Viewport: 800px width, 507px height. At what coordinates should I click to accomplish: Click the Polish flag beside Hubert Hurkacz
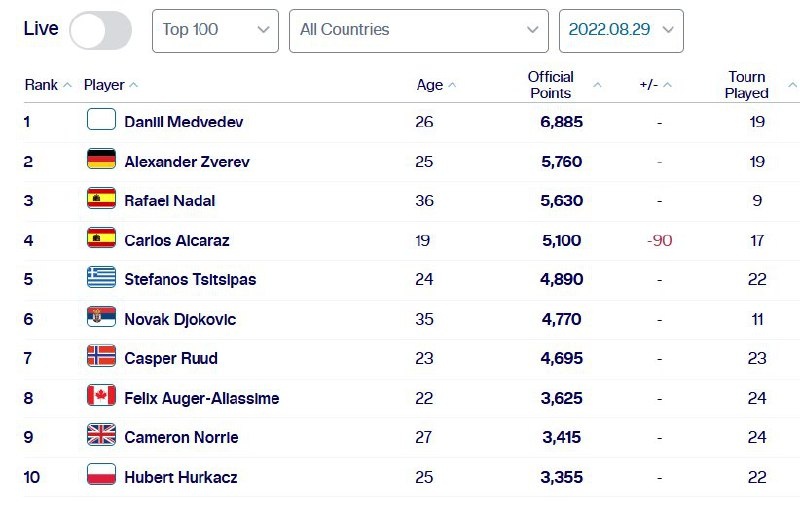click(x=101, y=475)
